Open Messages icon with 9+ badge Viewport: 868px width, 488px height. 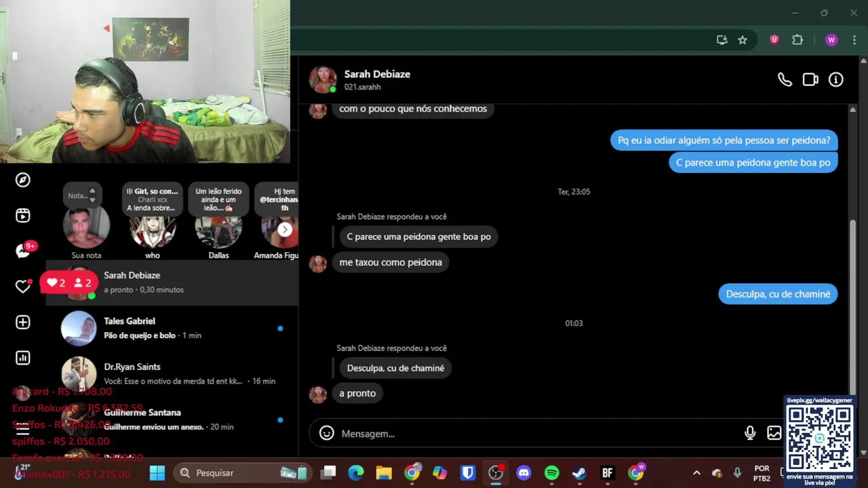(23, 251)
